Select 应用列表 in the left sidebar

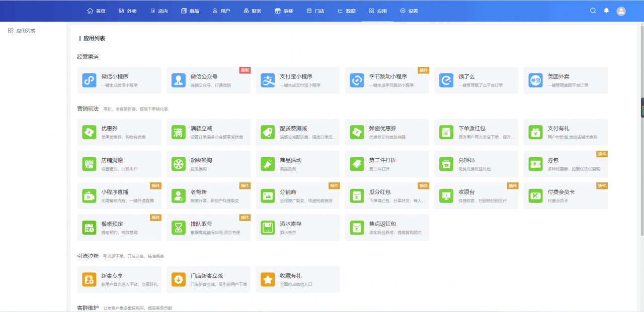click(x=25, y=31)
